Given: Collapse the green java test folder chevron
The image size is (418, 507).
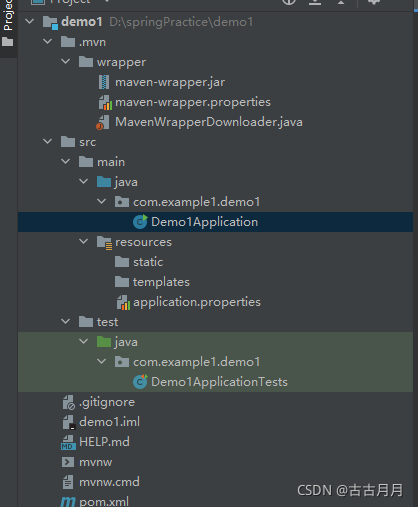Looking at the screenshot, I should tap(84, 342).
